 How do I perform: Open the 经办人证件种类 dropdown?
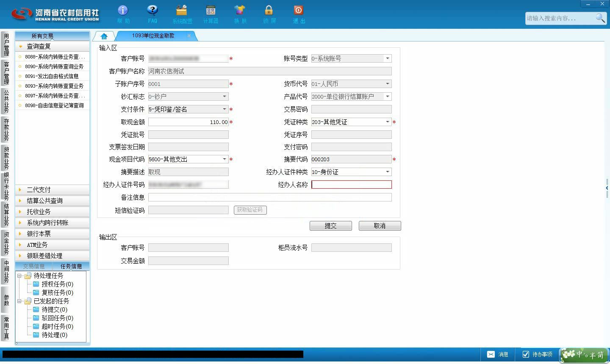[x=387, y=172]
